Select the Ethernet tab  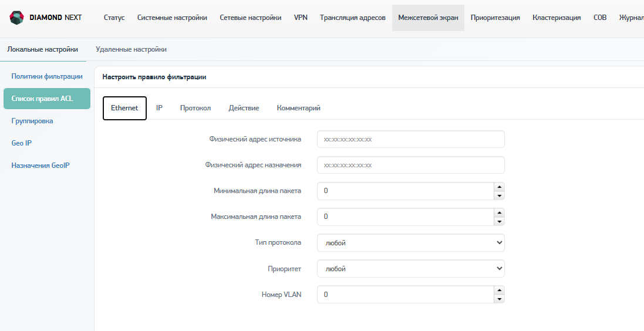click(x=124, y=108)
